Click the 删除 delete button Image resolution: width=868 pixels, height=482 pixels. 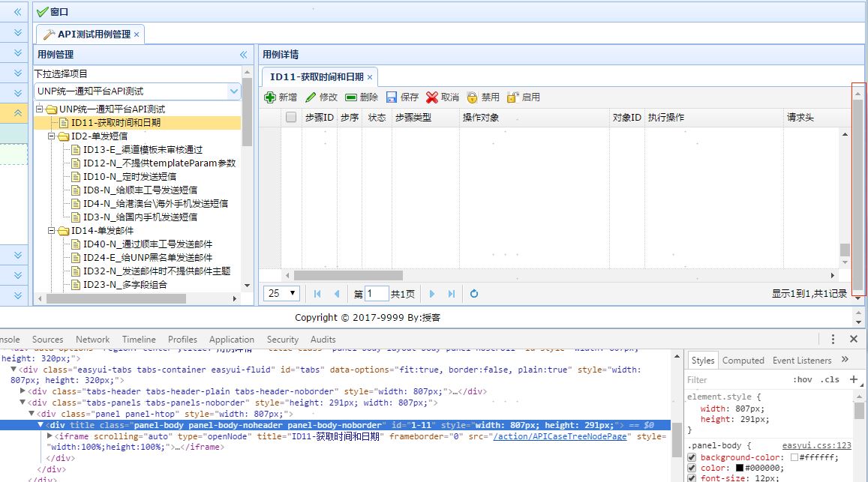(362, 97)
